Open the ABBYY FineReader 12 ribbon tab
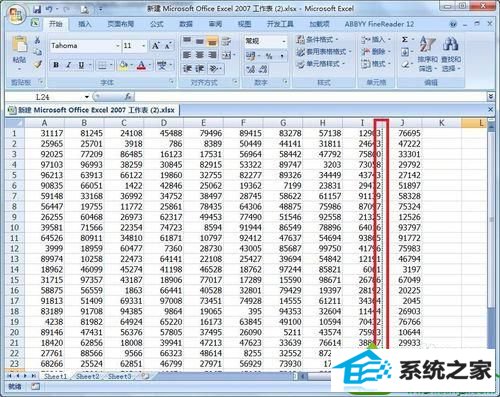The height and width of the screenshot is (397, 500). click(379, 24)
